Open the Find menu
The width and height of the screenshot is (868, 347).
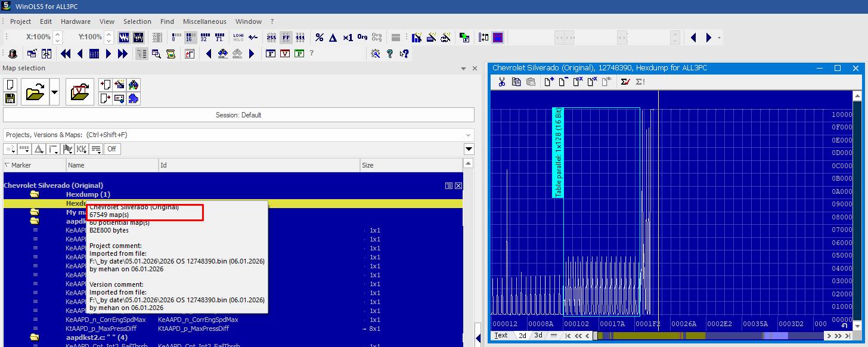pos(167,21)
